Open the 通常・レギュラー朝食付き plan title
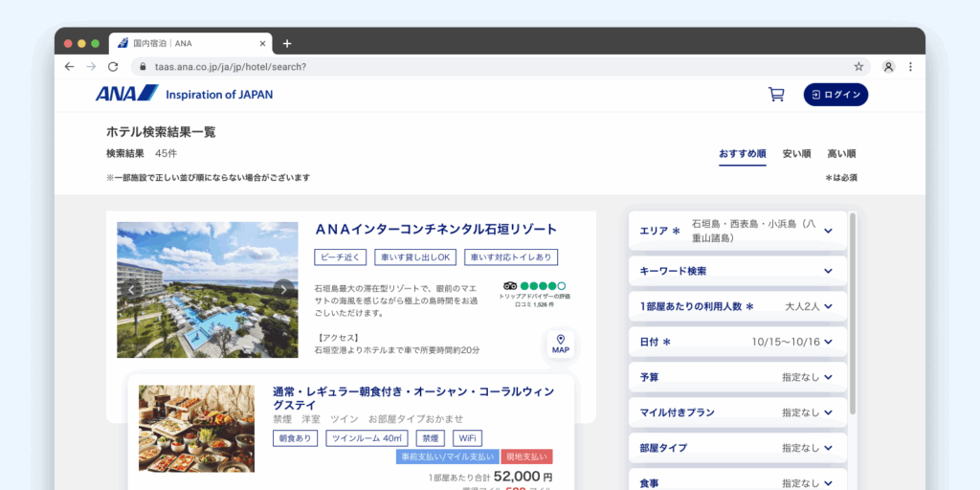980x490 pixels. tap(413, 398)
